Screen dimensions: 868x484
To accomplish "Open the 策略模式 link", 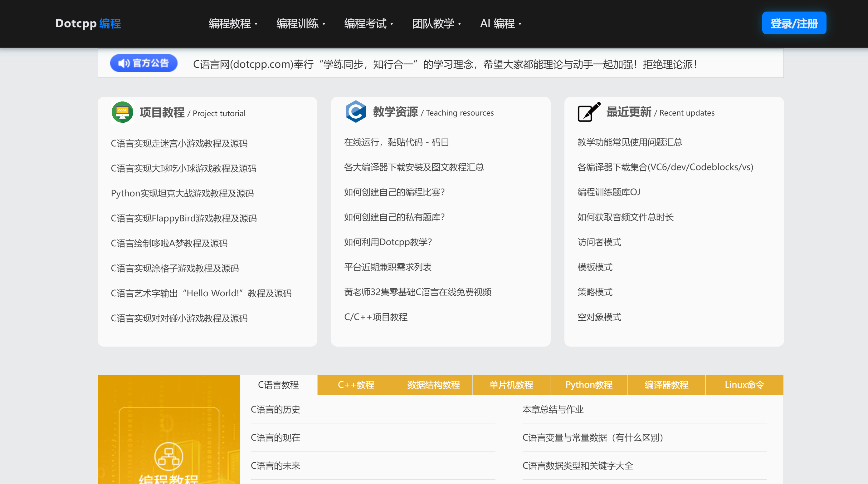I will point(595,292).
